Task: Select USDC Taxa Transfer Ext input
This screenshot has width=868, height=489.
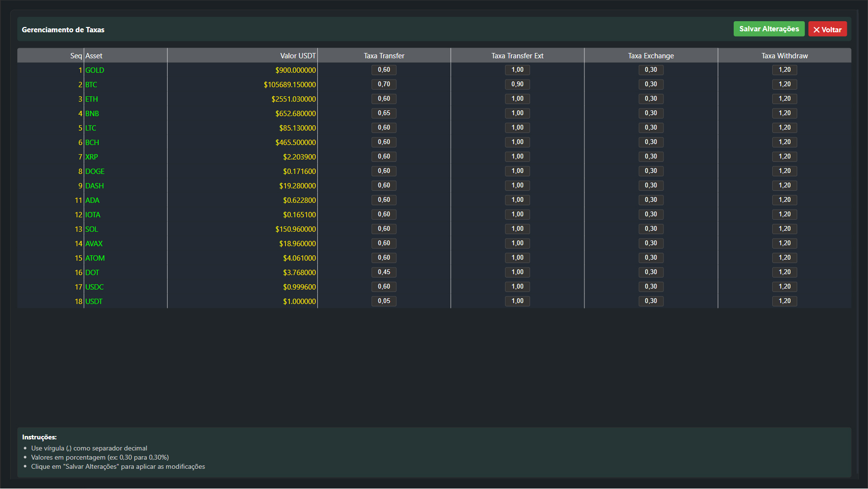Action: 518,287
